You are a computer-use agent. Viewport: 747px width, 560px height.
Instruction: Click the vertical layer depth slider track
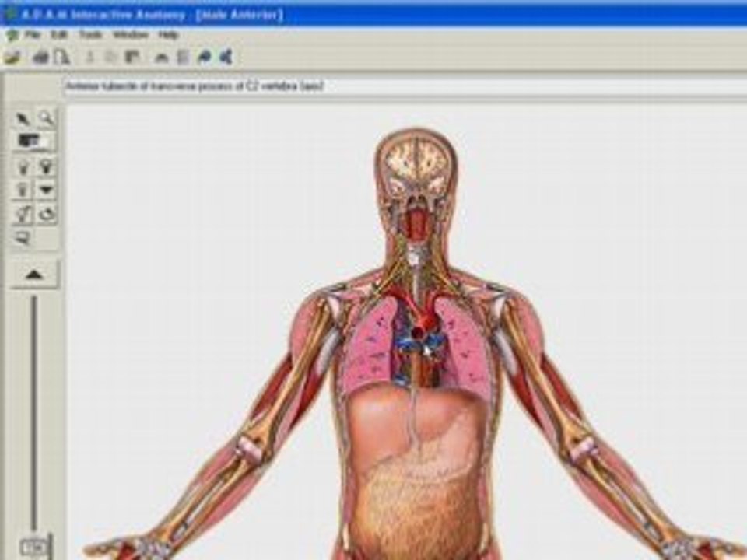pyautogui.click(x=33, y=412)
